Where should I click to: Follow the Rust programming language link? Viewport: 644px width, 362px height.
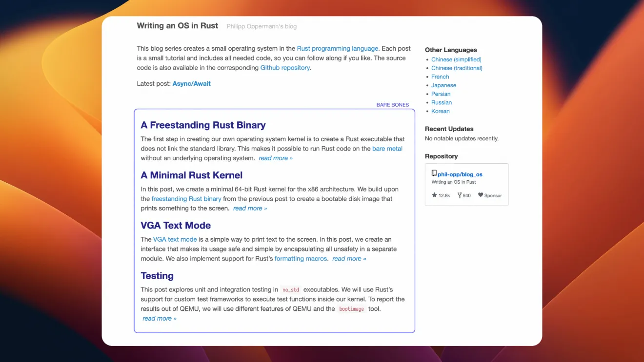pos(337,49)
